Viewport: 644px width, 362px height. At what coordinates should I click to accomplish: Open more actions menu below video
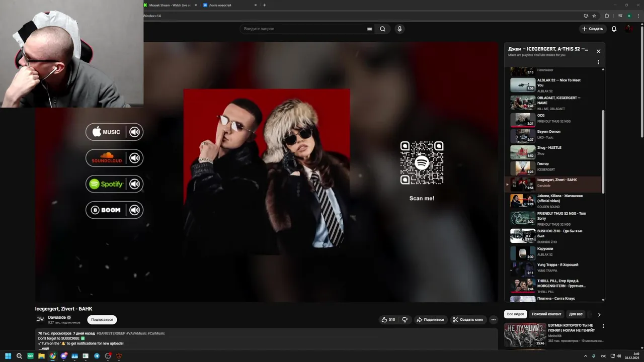[494, 320]
